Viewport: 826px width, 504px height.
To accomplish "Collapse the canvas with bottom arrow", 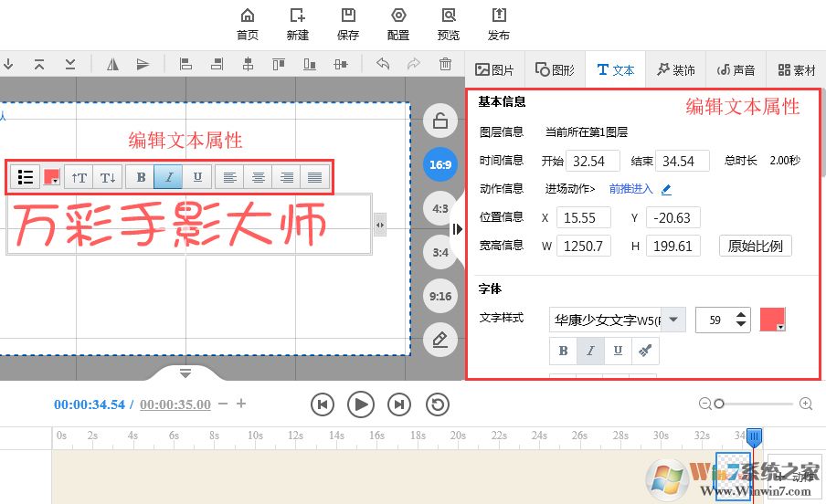I will [x=185, y=373].
